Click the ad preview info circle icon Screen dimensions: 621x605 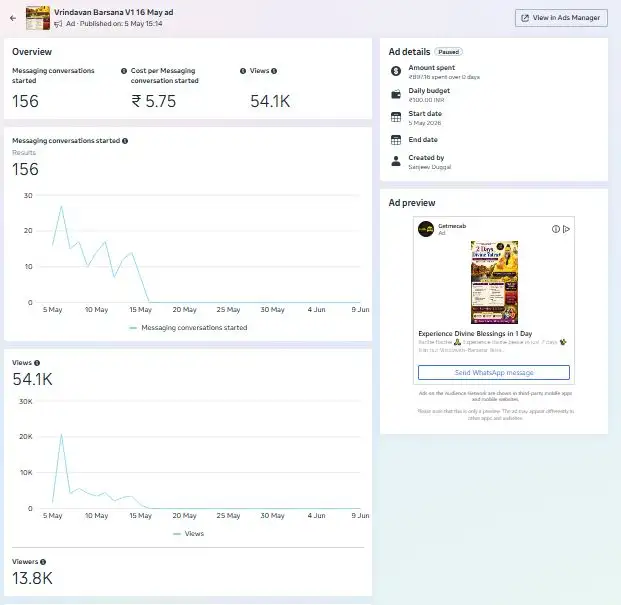[x=556, y=229]
